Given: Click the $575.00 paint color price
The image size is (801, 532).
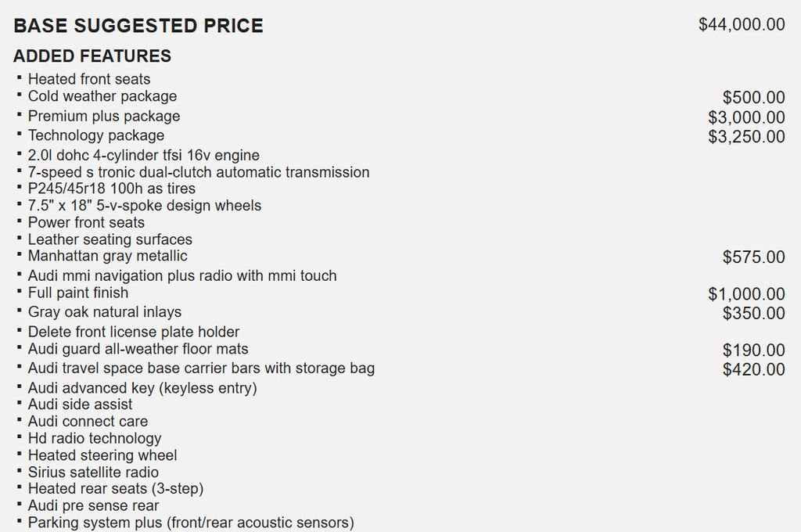Looking at the screenshot, I should (x=753, y=257).
